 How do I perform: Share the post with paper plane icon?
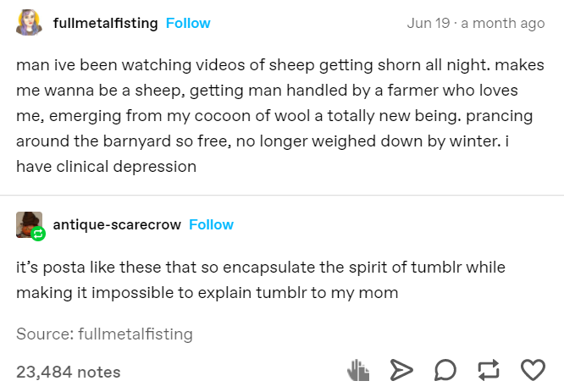click(400, 370)
